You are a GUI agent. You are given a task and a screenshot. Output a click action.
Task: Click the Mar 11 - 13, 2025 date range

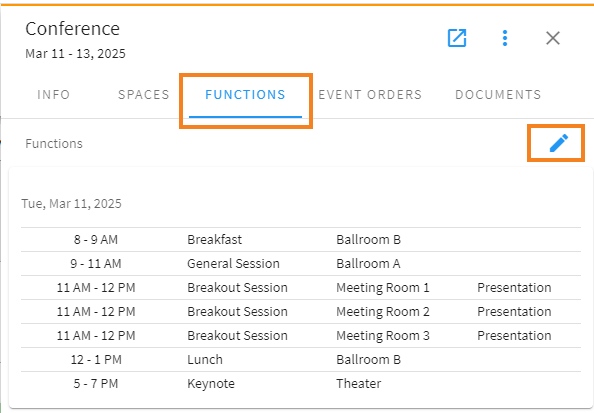tap(75, 53)
